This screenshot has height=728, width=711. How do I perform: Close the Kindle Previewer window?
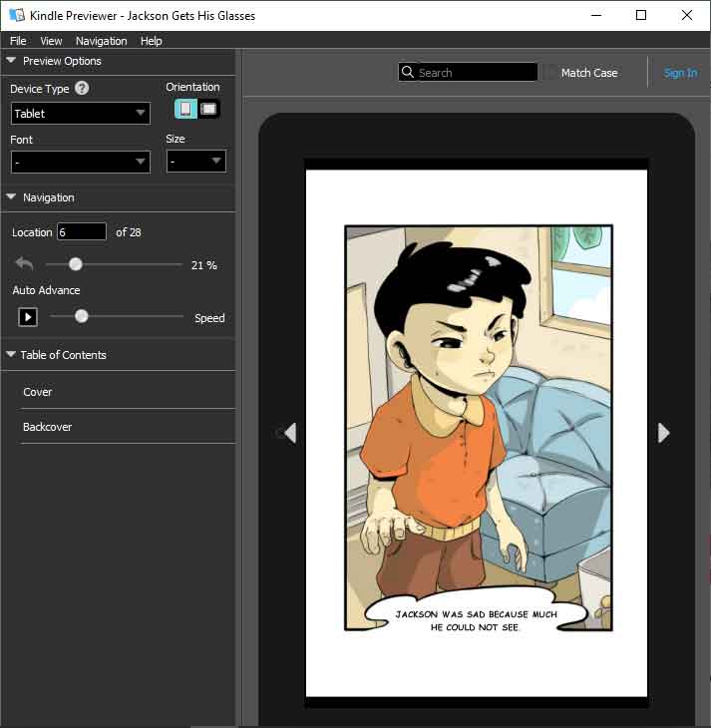(687, 15)
